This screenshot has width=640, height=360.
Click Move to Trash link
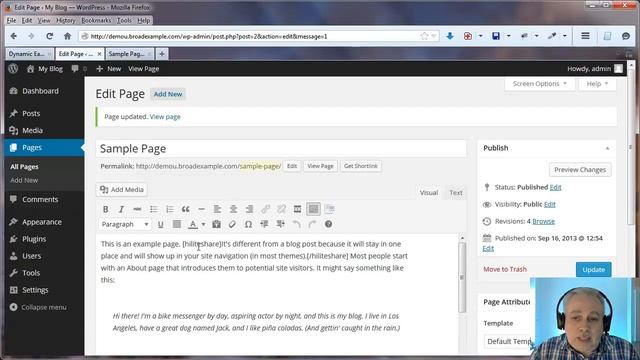click(505, 269)
